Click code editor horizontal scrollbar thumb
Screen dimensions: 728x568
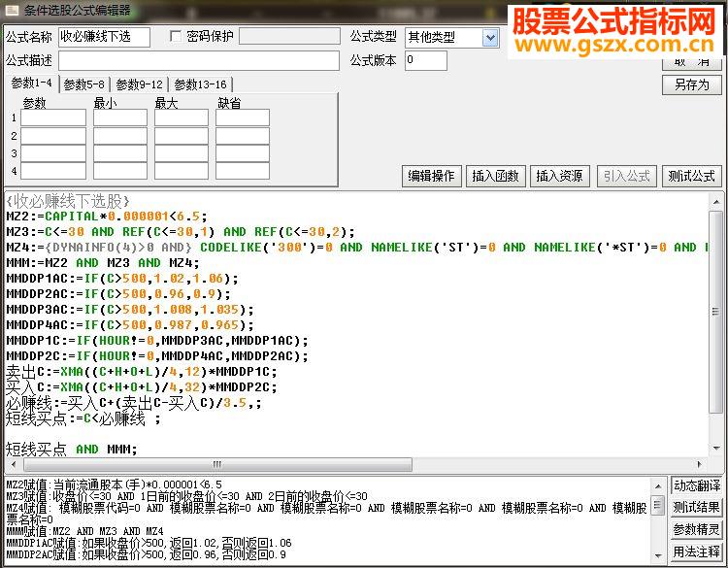click(217, 464)
